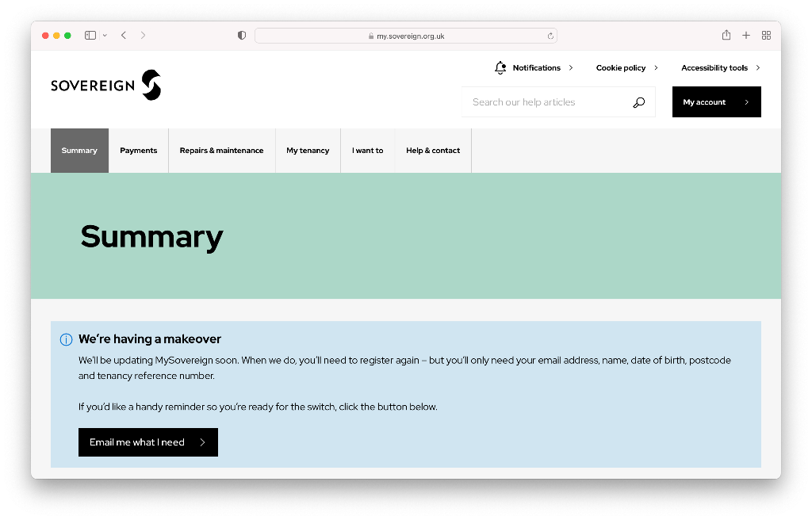
Task: Go to the My tenancy tab
Action: tap(308, 151)
